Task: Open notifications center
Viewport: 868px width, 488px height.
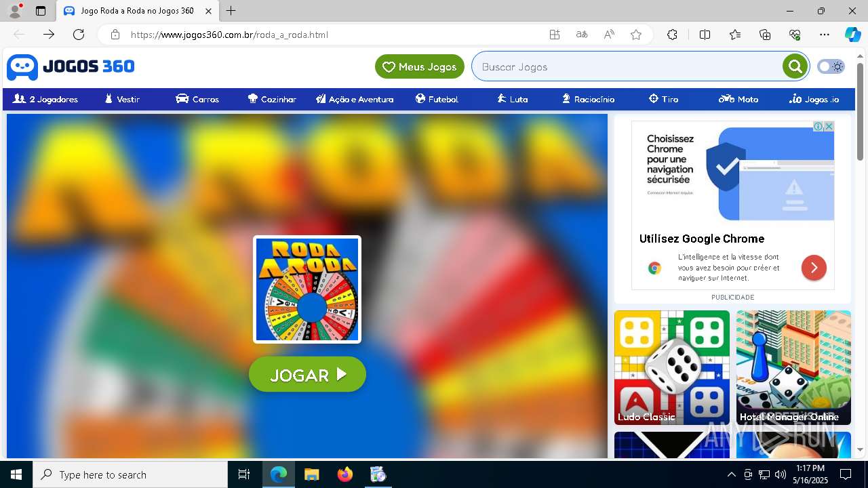Action: [x=846, y=474]
